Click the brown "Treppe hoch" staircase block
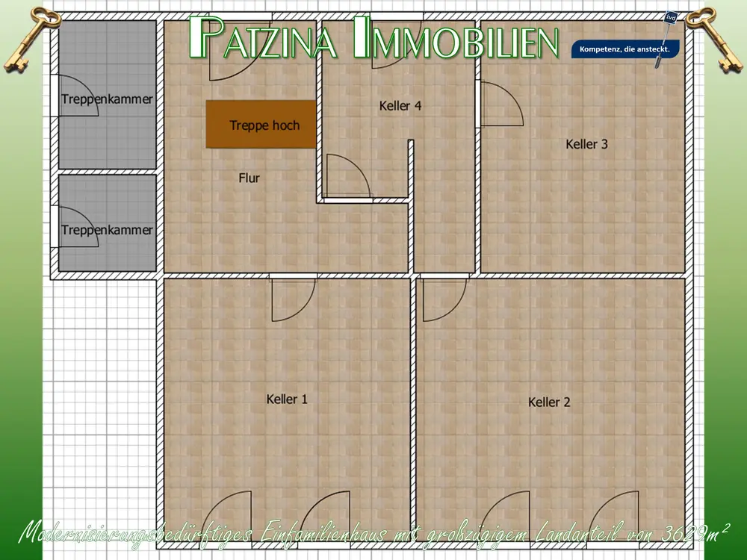This screenshot has width=747, height=560. pyautogui.click(x=261, y=124)
